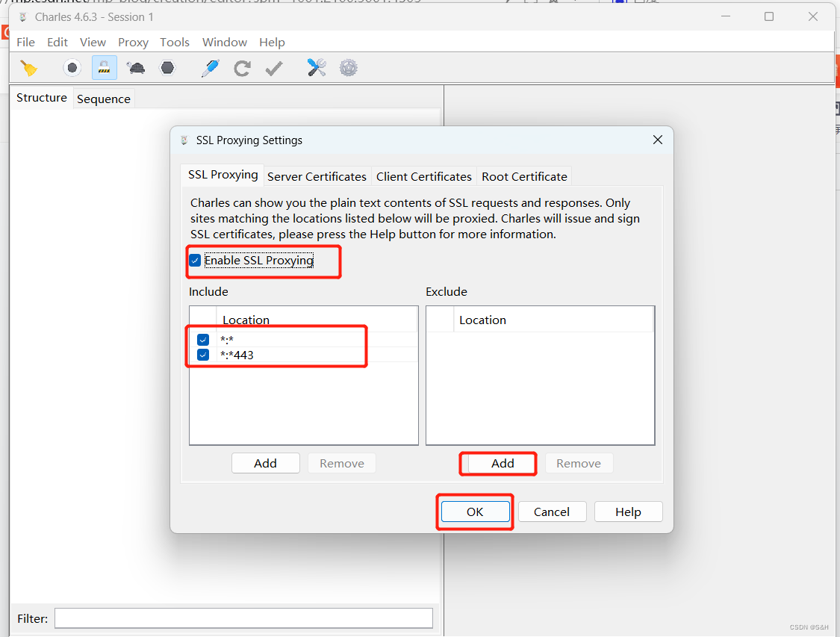
Task: Click the Filter input field
Action: pos(243,618)
